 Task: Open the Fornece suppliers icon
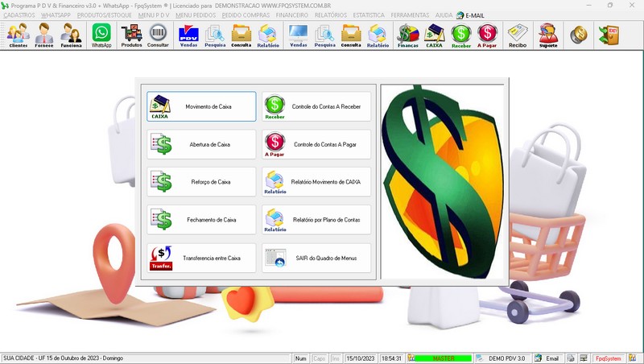44,35
